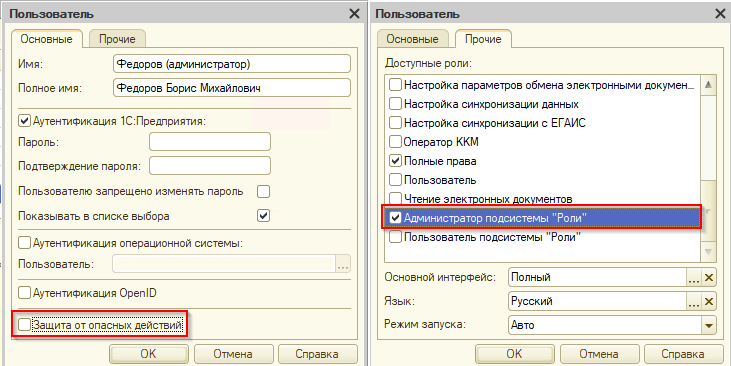Clear Основной интерфейс value with X
Image resolution: width=731 pixels, height=366 pixels.
pyautogui.click(x=709, y=278)
